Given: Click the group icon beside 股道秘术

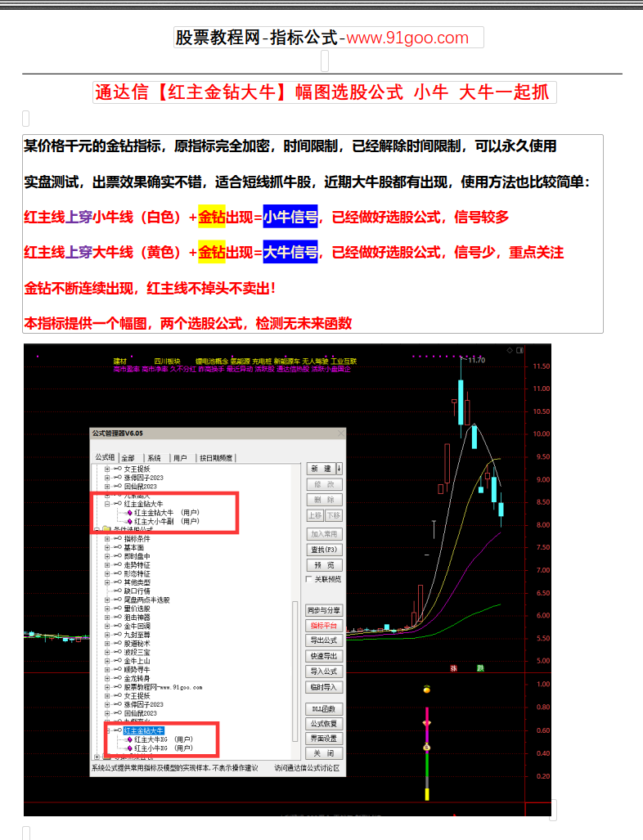Looking at the screenshot, I should tap(118, 644).
